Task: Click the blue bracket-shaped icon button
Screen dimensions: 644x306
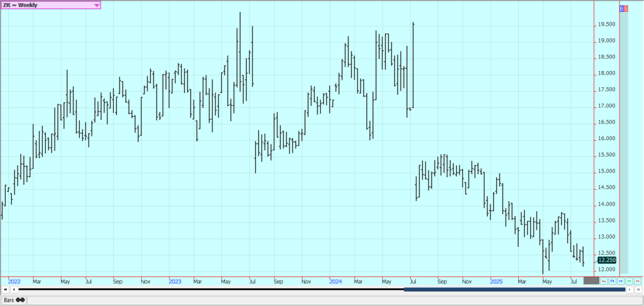Action: point(613,281)
